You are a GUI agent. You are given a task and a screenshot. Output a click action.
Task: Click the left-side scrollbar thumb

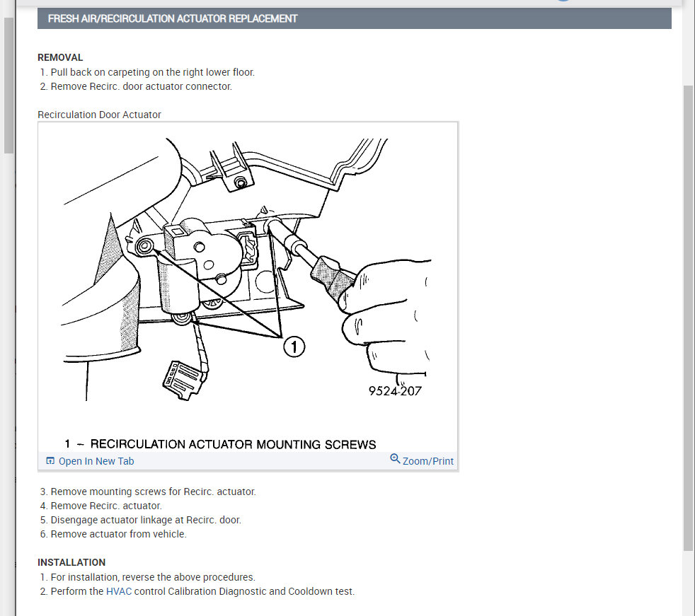(9, 86)
